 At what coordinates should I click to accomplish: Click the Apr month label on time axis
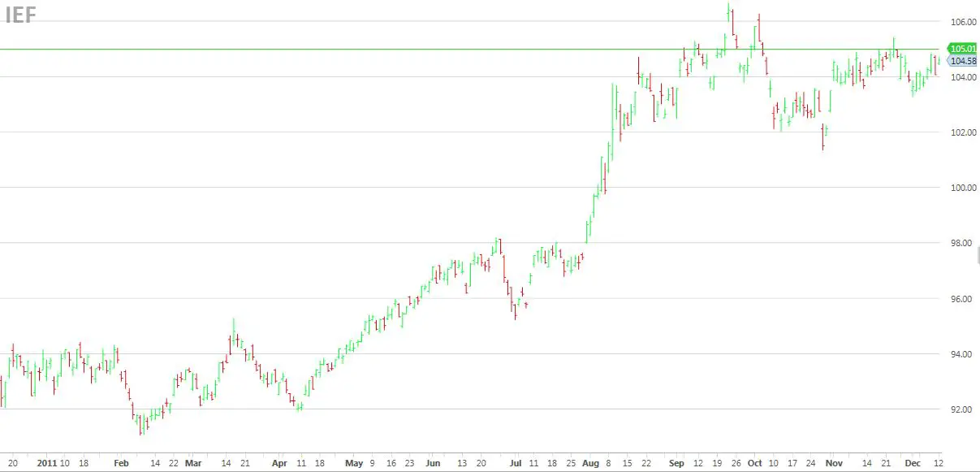279,463
